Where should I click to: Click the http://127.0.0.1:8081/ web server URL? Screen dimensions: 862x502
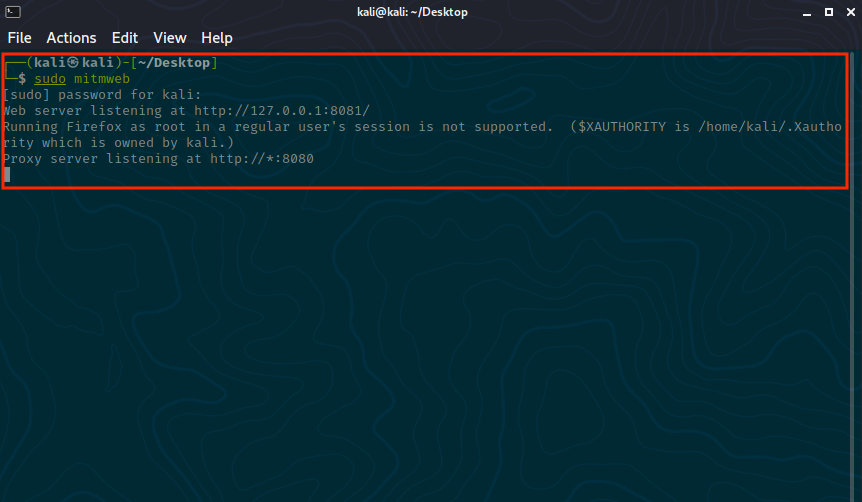point(281,111)
